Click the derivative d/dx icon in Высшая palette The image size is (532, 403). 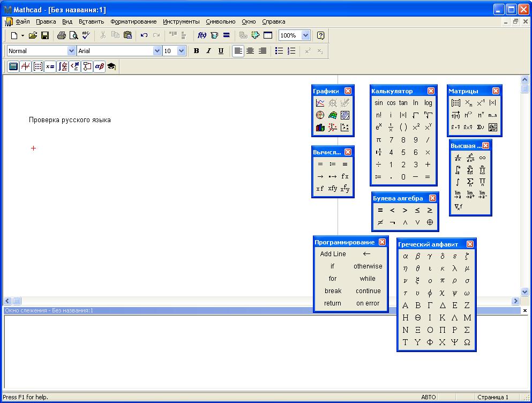pos(458,158)
